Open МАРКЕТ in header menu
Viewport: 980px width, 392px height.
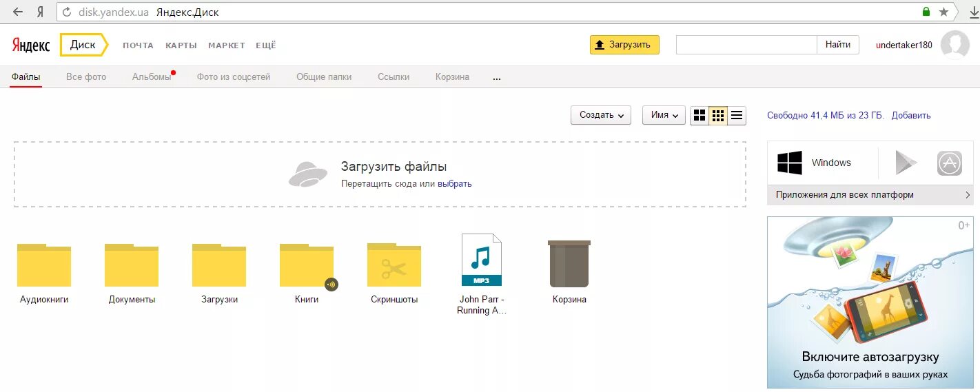[x=227, y=45]
